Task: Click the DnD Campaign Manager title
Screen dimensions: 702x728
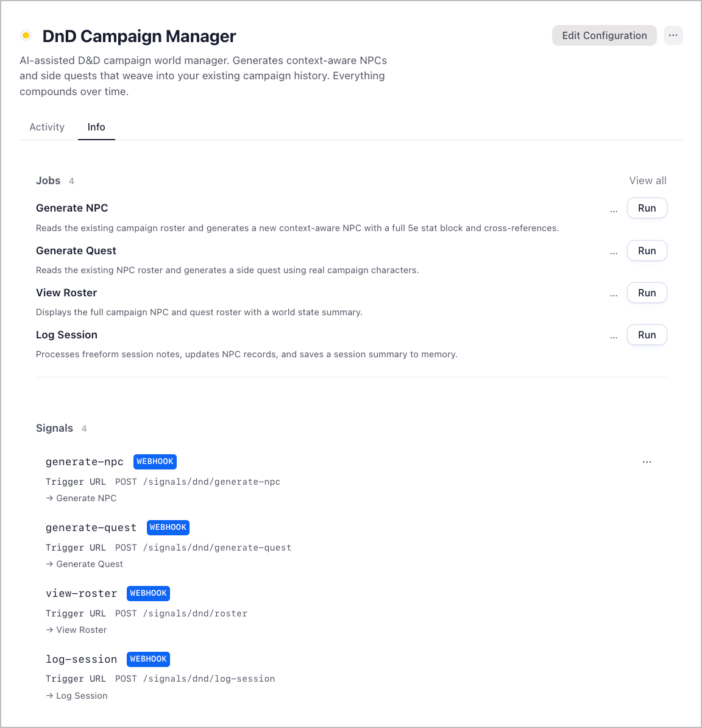Action: pyautogui.click(x=139, y=36)
